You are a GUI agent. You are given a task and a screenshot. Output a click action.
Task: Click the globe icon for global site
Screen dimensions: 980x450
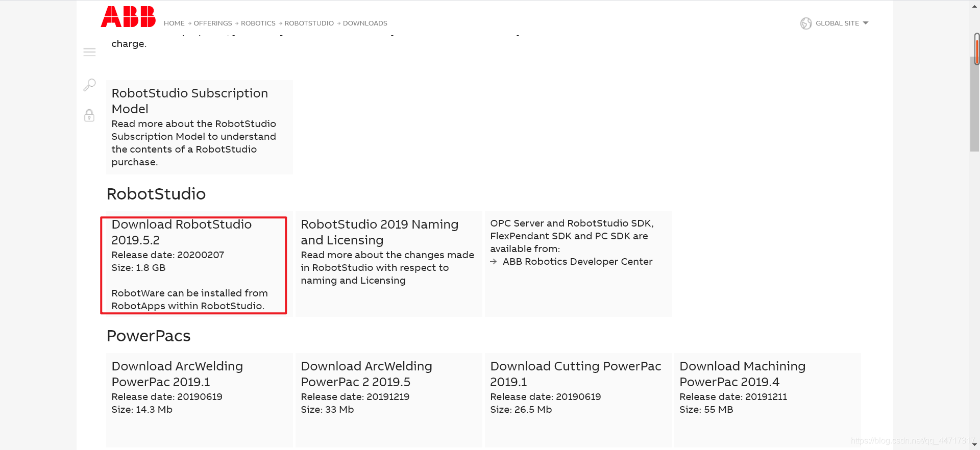806,23
